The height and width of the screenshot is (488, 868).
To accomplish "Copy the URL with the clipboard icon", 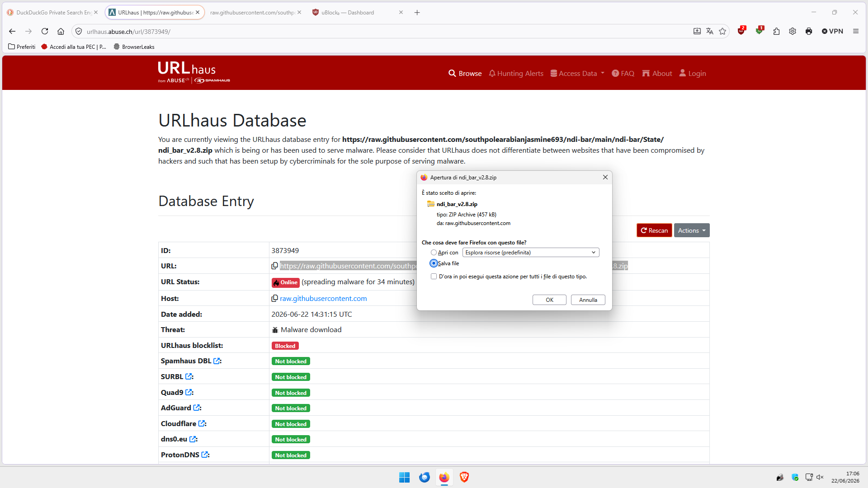I will tap(274, 266).
